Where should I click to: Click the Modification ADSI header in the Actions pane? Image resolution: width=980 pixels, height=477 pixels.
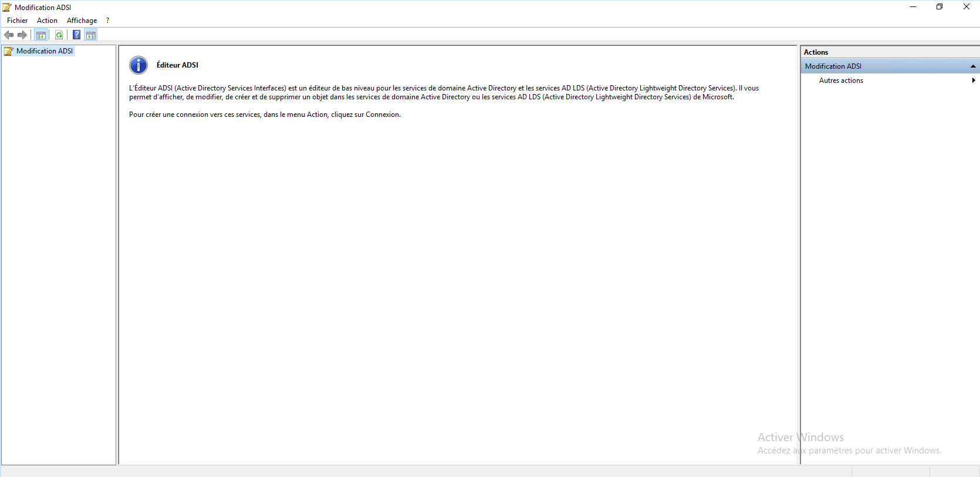890,66
